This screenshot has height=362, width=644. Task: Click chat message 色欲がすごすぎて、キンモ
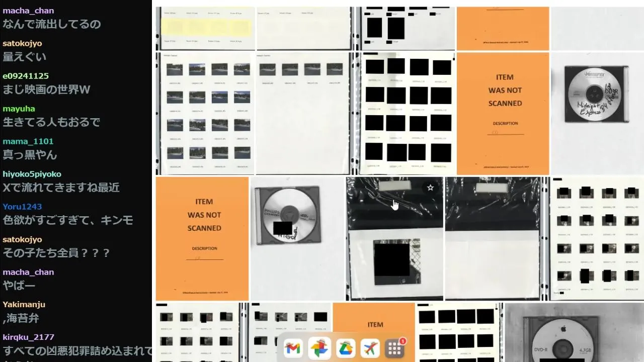[68, 220]
